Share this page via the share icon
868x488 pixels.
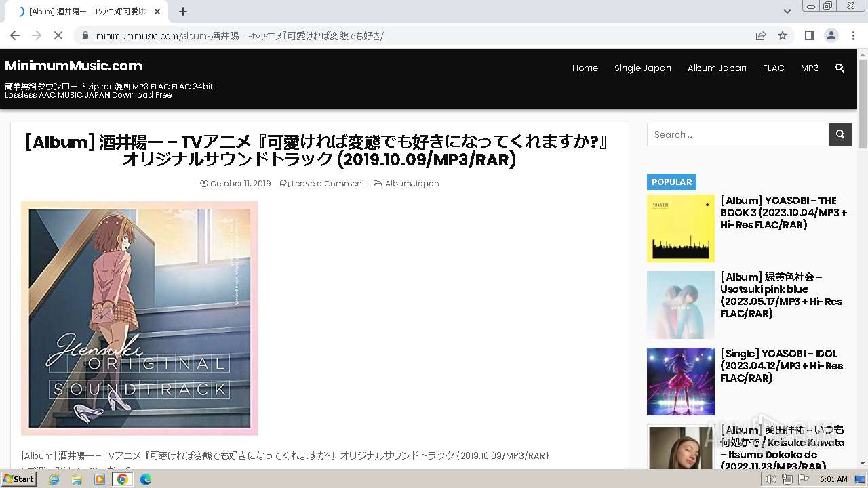761,35
